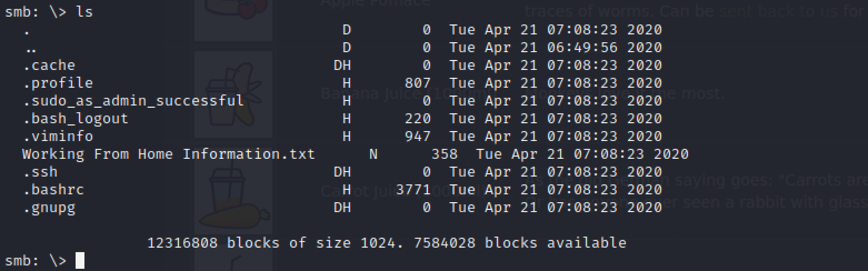Image resolution: width=868 pixels, height=271 pixels.
Task: Select the .viminfo entry
Action: pos(58,136)
